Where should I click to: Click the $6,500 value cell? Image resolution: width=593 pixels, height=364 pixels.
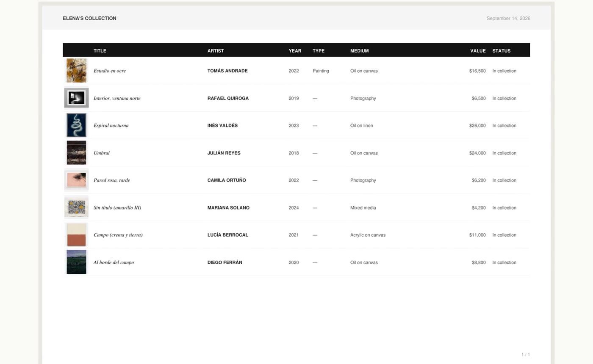click(479, 98)
